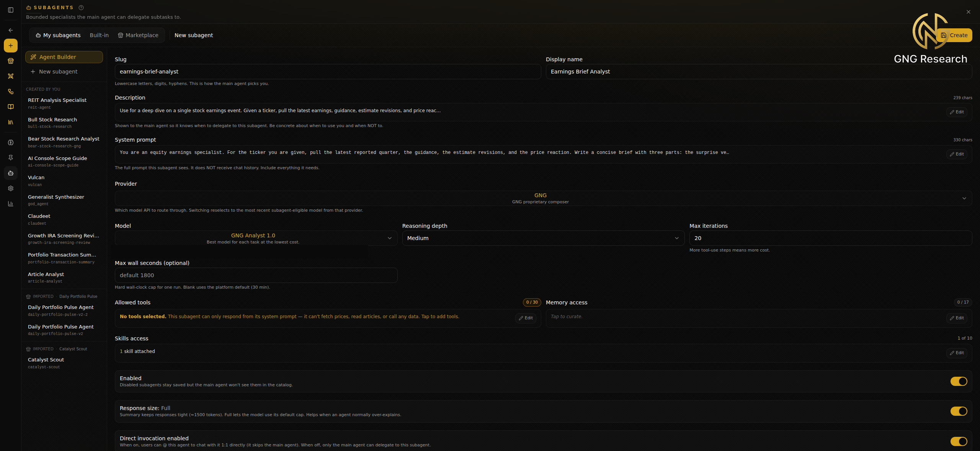Screen dimensions: 980x451
Task: Select Daily Portfolio Pulse Agent daily-portfolio-pulse-v2-2
Action: pyautogui.click(x=64, y=310)
